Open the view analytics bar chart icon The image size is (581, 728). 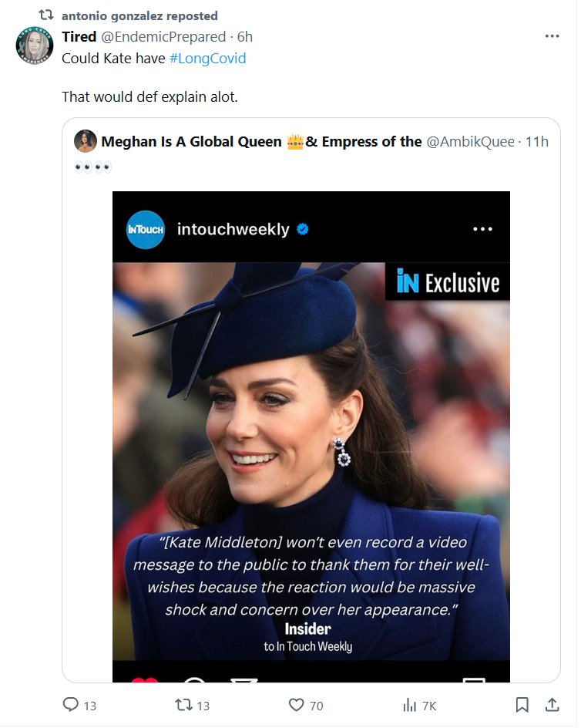click(409, 705)
